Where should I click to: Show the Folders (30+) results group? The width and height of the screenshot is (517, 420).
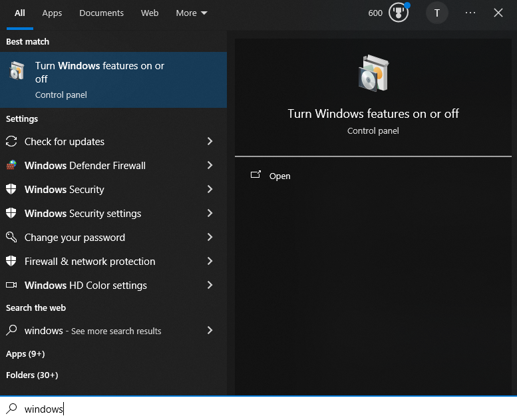pos(32,375)
